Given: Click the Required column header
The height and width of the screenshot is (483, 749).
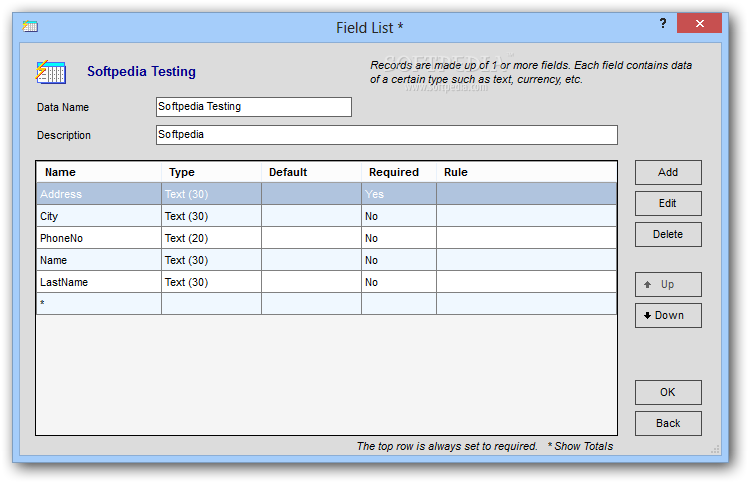Looking at the screenshot, I should coord(399,172).
